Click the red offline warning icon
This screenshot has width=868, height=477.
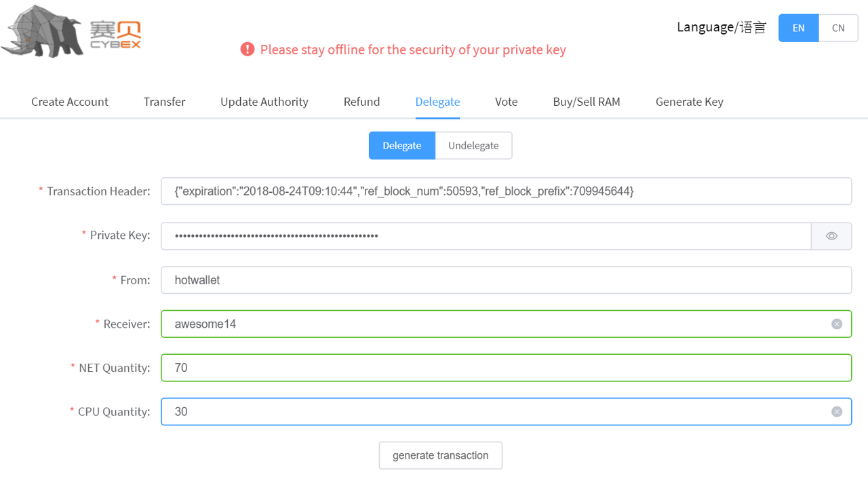click(x=247, y=50)
